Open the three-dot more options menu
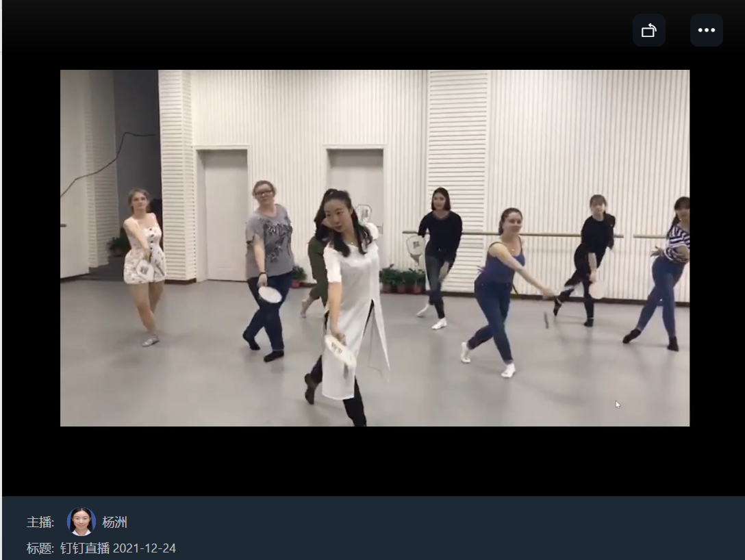The height and width of the screenshot is (560, 745). (706, 30)
